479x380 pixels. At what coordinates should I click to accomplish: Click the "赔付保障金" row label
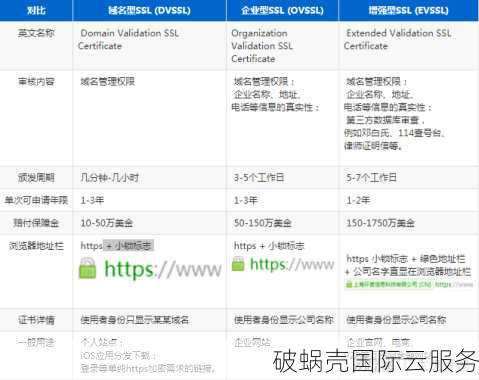click(36, 223)
